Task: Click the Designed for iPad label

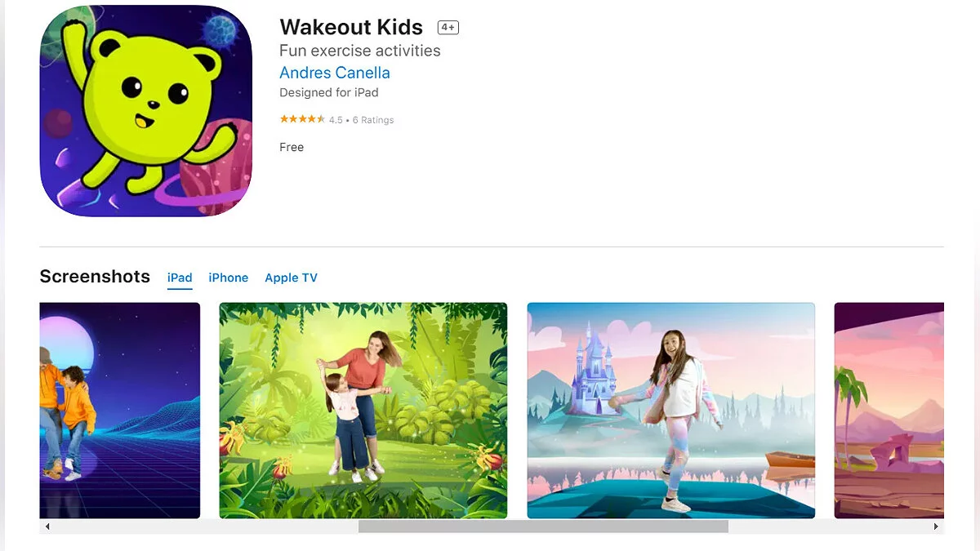Action: point(329,92)
